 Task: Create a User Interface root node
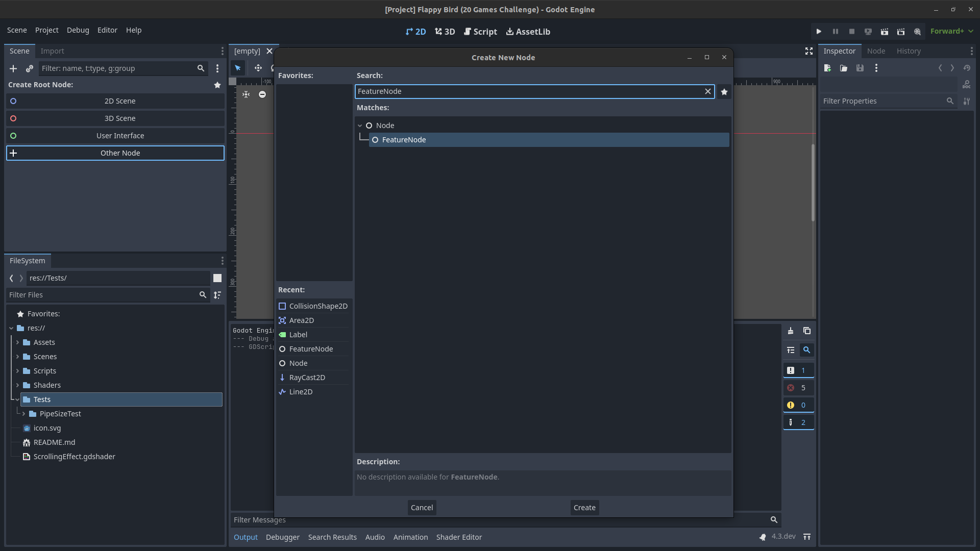115,136
